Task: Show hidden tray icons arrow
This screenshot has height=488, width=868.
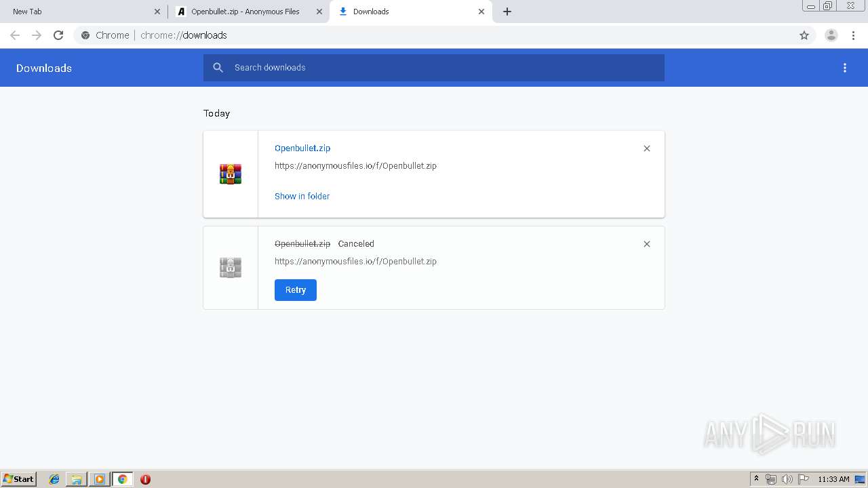Action: point(756,479)
